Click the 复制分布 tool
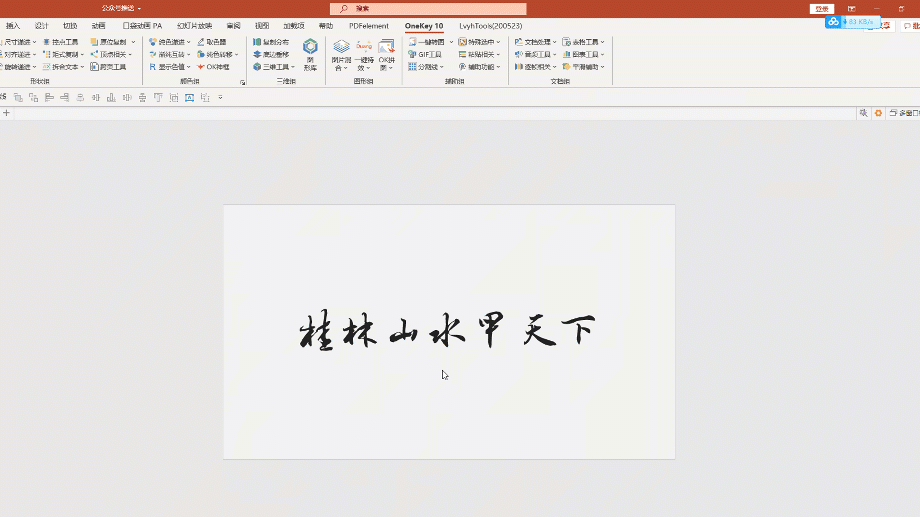 click(x=271, y=42)
